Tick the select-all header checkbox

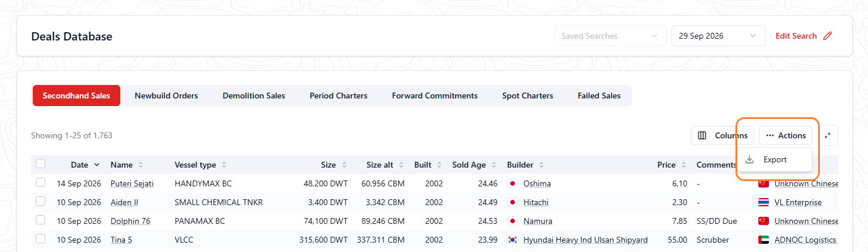coord(40,164)
